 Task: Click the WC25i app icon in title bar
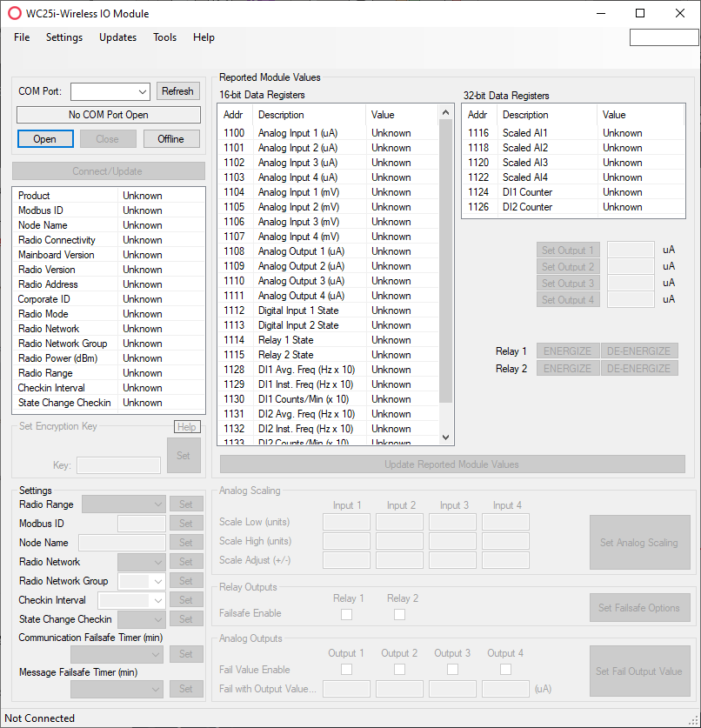14,14
